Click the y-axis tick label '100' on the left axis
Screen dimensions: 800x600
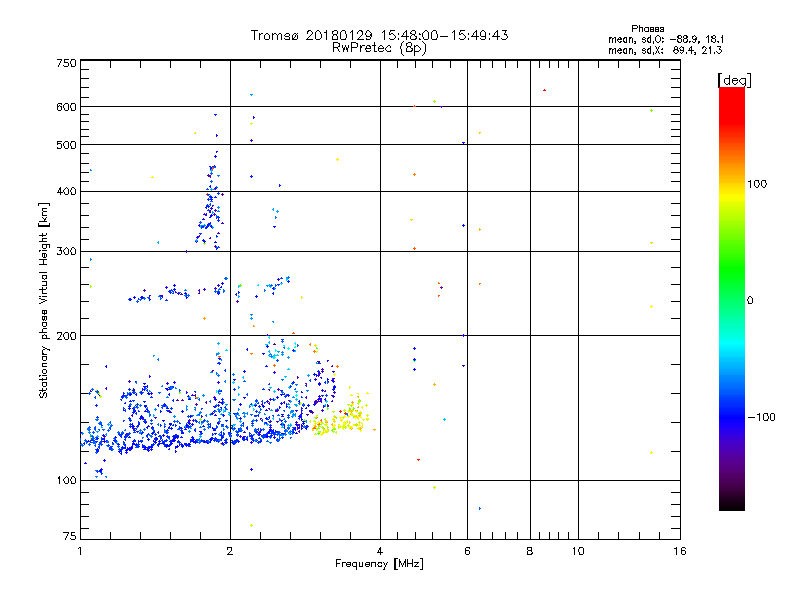66,481
